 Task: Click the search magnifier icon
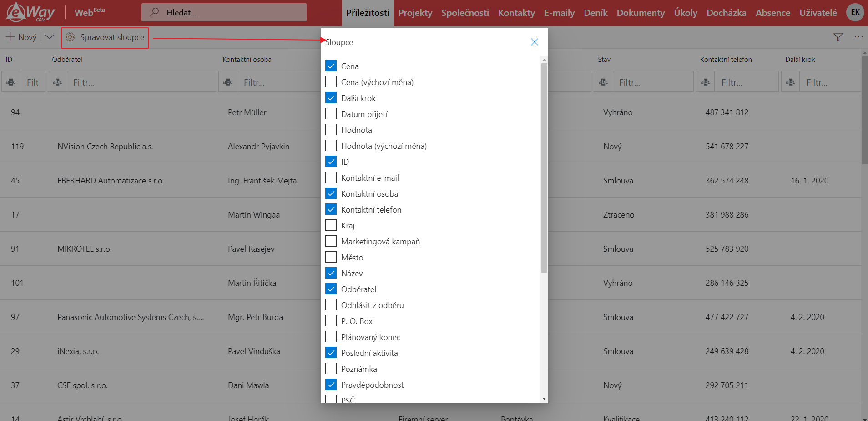[x=155, y=12]
